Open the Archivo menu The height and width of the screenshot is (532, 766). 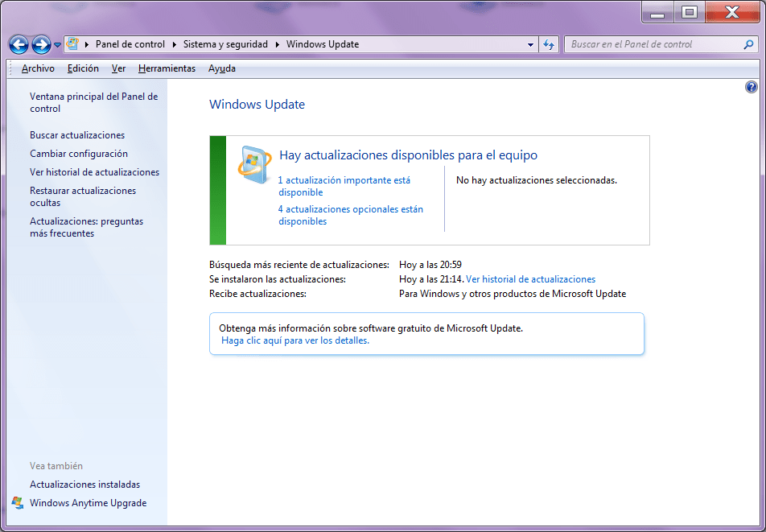pyautogui.click(x=38, y=68)
